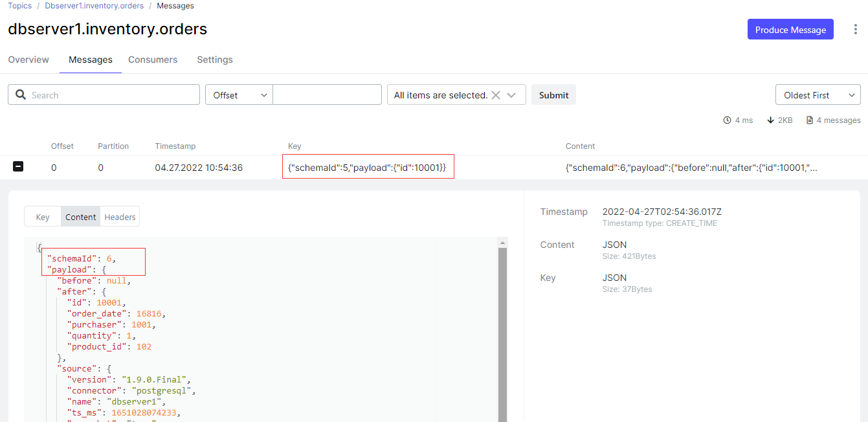Screen dimensions: 868x422
Task: Click 'Size: 37Bytes' key size
Action: (x=627, y=289)
